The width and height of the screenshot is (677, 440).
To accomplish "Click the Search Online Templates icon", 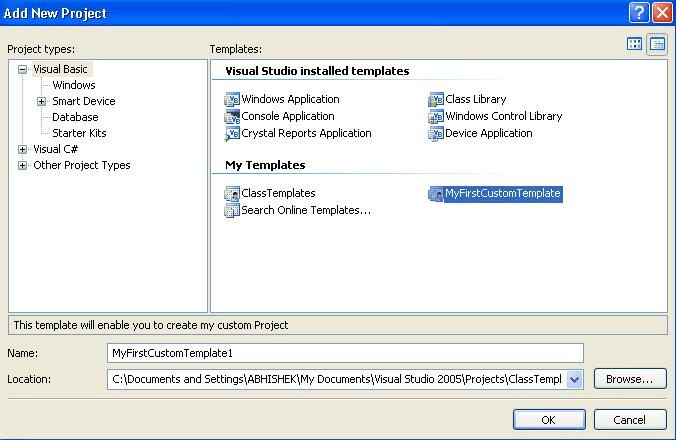I will [233, 211].
